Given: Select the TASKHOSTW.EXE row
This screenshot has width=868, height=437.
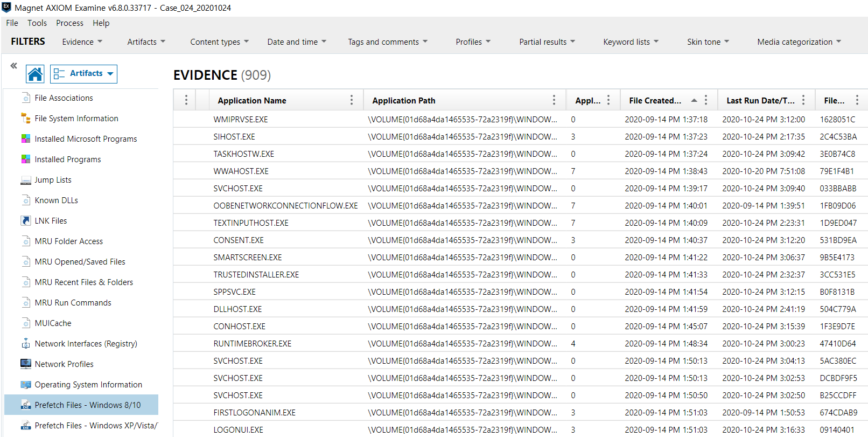Looking at the screenshot, I should tap(520, 154).
